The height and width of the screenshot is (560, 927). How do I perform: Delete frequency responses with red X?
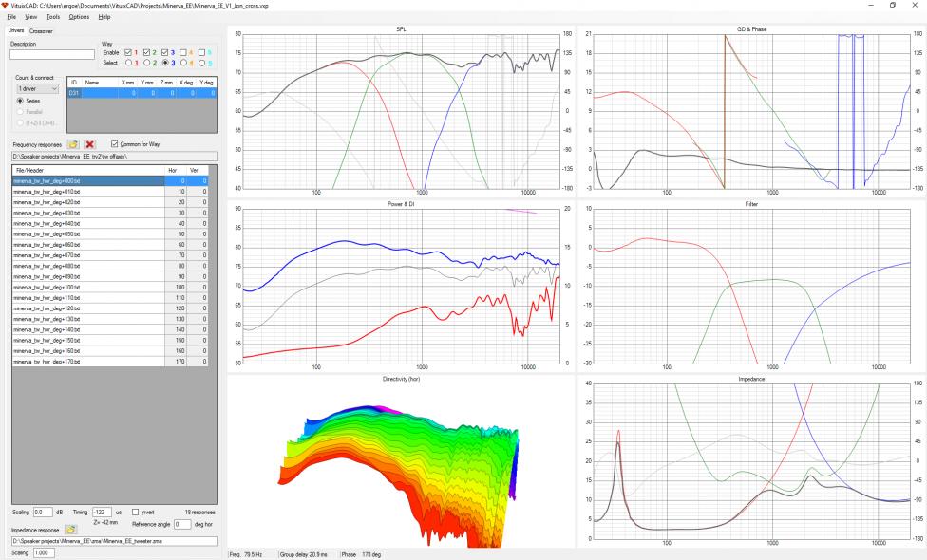[89, 144]
